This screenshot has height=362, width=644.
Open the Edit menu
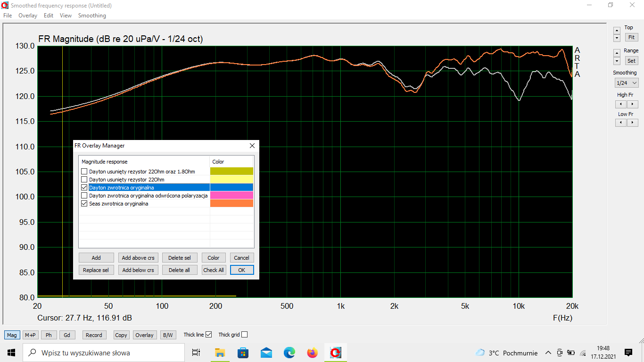pos(49,16)
